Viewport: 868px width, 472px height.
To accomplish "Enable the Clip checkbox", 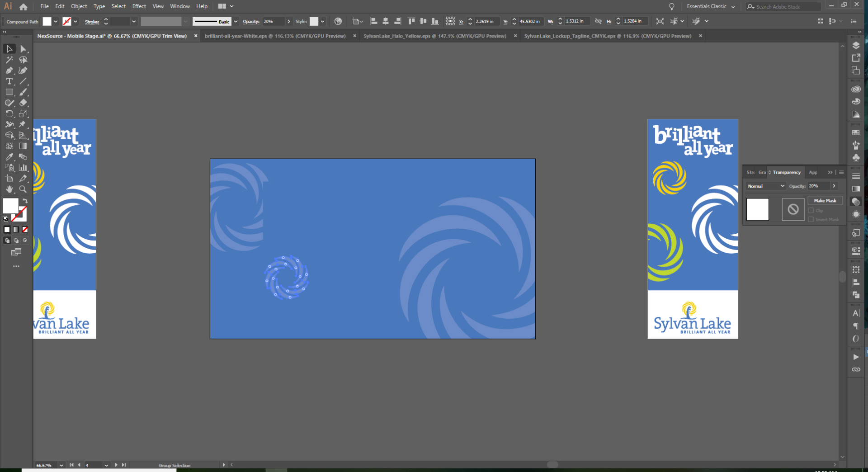I will tap(811, 211).
